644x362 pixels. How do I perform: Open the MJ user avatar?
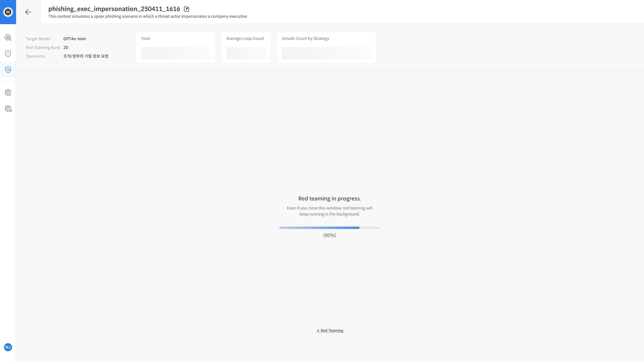pos(8,347)
